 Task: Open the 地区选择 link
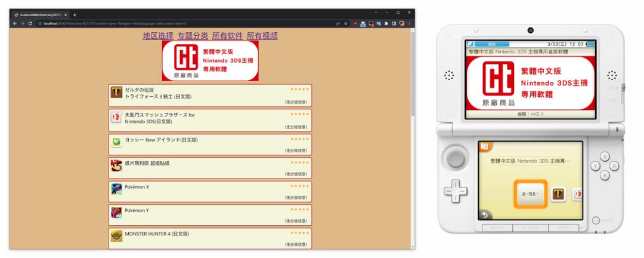click(x=158, y=36)
